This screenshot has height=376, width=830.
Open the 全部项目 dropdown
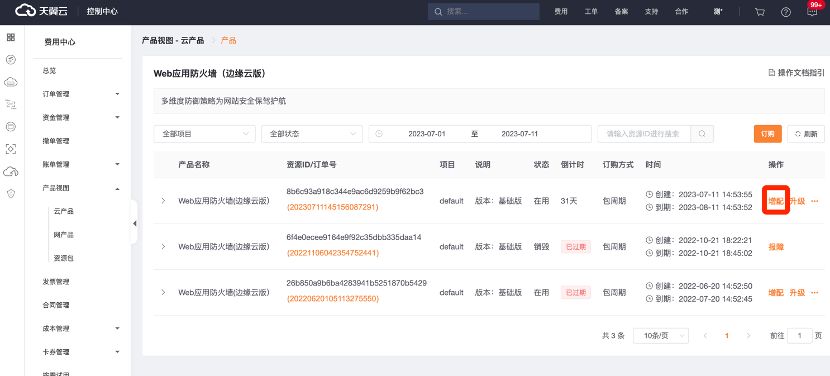point(204,134)
